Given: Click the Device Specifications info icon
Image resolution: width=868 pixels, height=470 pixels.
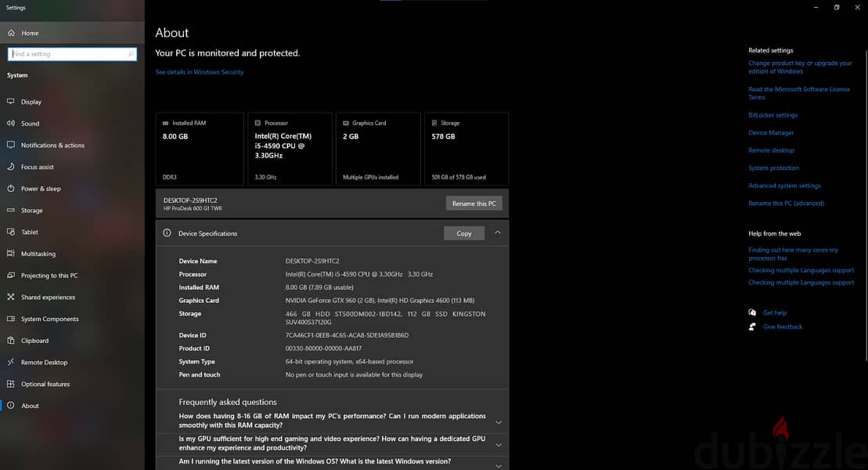Looking at the screenshot, I should point(167,233).
